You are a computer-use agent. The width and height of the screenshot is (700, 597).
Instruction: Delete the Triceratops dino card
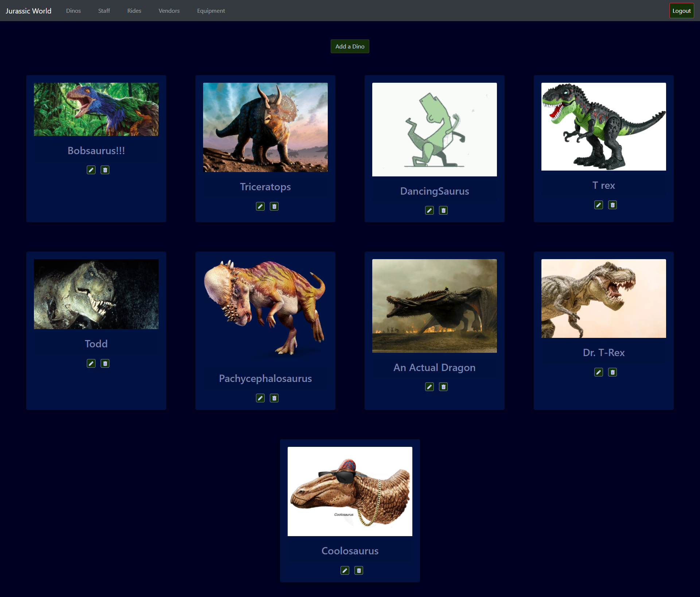274,206
